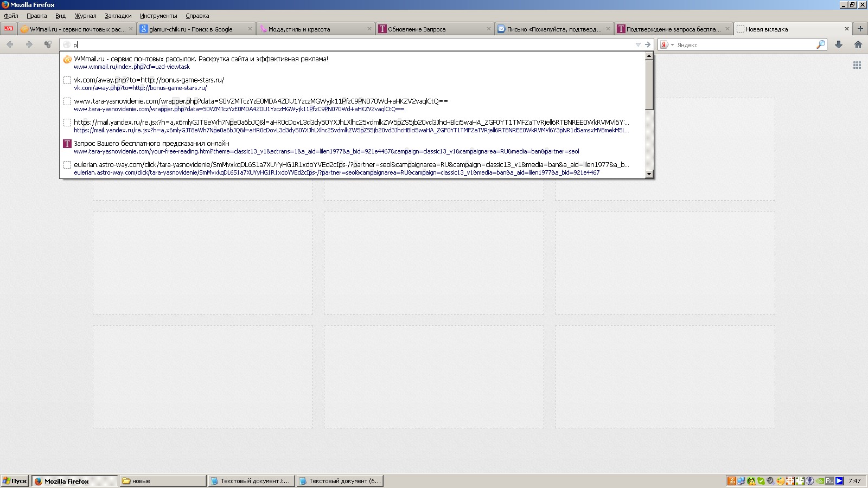Click the suggestions scrollbar thumb
The image size is (868, 488).
pos(649,85)
